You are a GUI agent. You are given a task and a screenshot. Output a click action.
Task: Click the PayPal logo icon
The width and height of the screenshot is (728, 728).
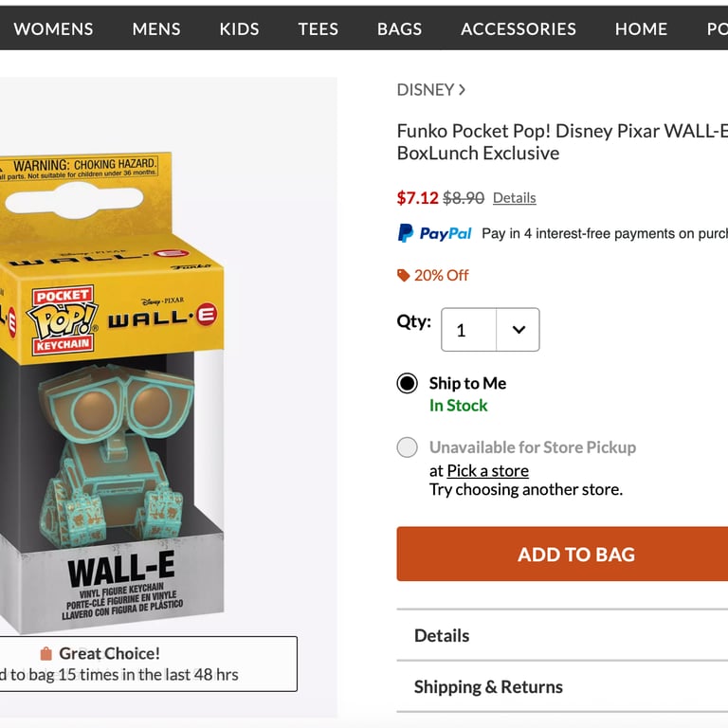406,233
